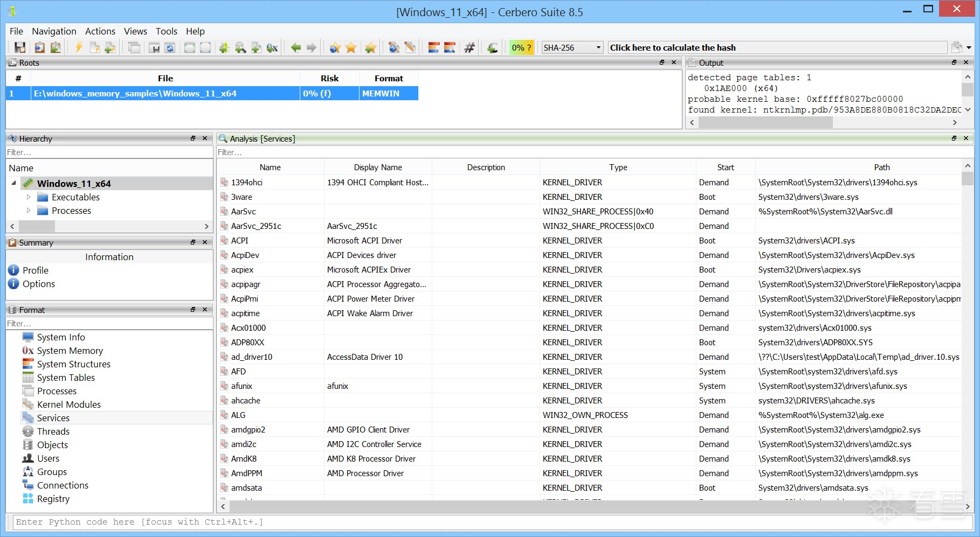Open the dropdown arrow right of hash field
The width and height of the screenshot is (980, 537).
pos(969,48)
